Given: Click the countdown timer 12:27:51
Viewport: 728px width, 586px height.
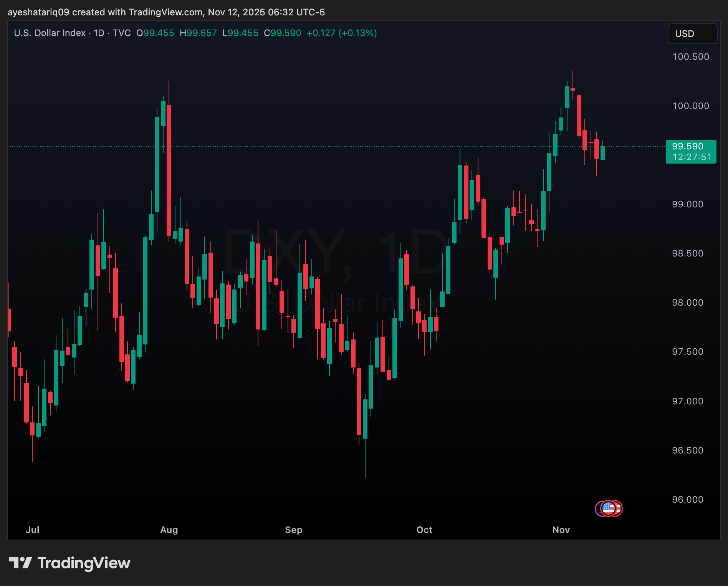Looking at the screenshot, I should coord(692,157).
